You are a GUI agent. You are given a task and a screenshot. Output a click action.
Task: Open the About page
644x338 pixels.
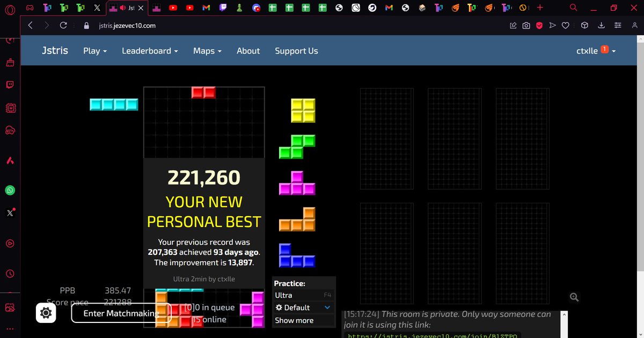pos(248,51)
